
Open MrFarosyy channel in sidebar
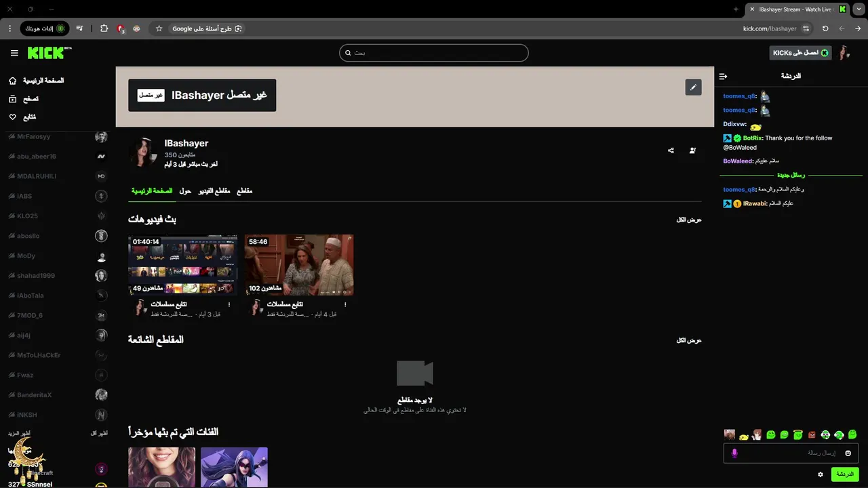click(x=58, y=137)
